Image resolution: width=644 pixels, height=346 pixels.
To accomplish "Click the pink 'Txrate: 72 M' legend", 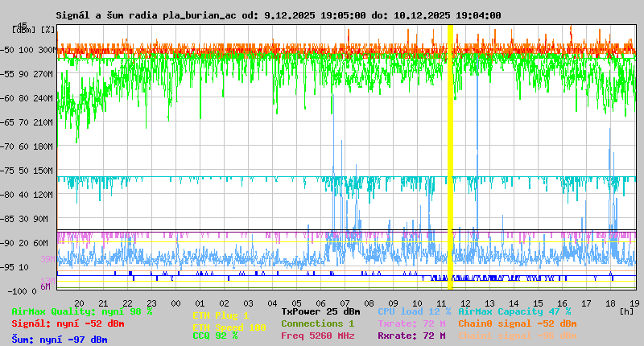I will (411, 323).
